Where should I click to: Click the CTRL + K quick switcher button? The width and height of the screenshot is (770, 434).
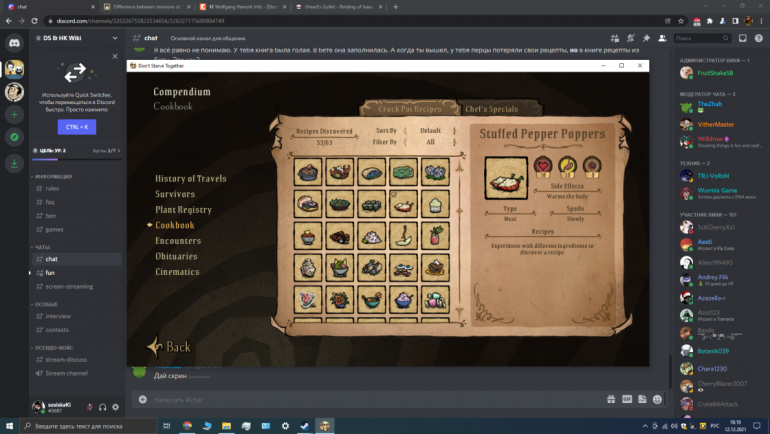tap(77, 127)
